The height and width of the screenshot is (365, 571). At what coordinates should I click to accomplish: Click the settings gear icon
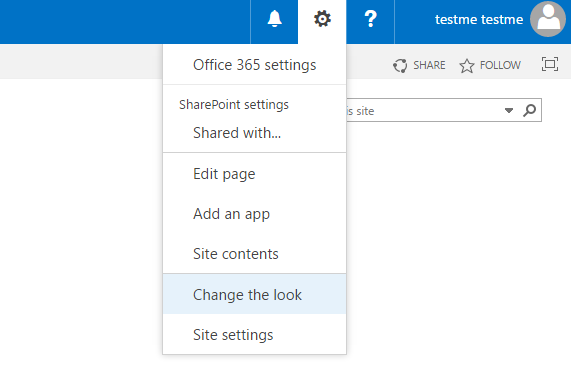point(322,19)
